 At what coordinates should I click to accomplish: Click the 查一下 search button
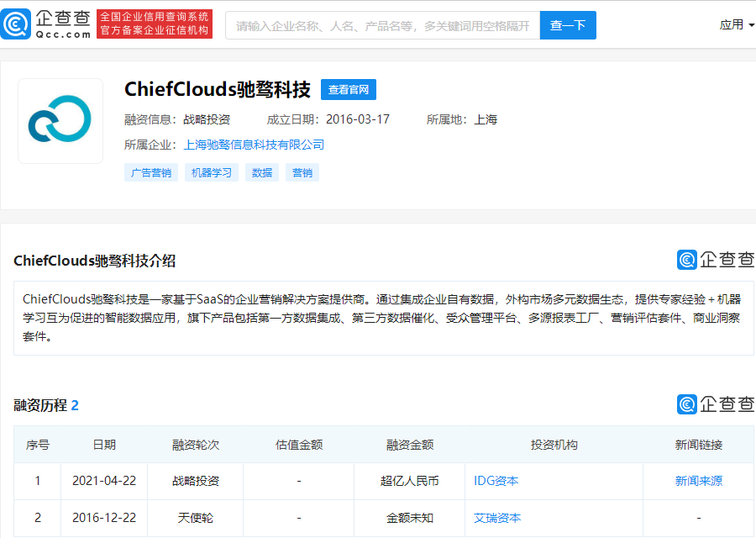[x=568, y=25]
